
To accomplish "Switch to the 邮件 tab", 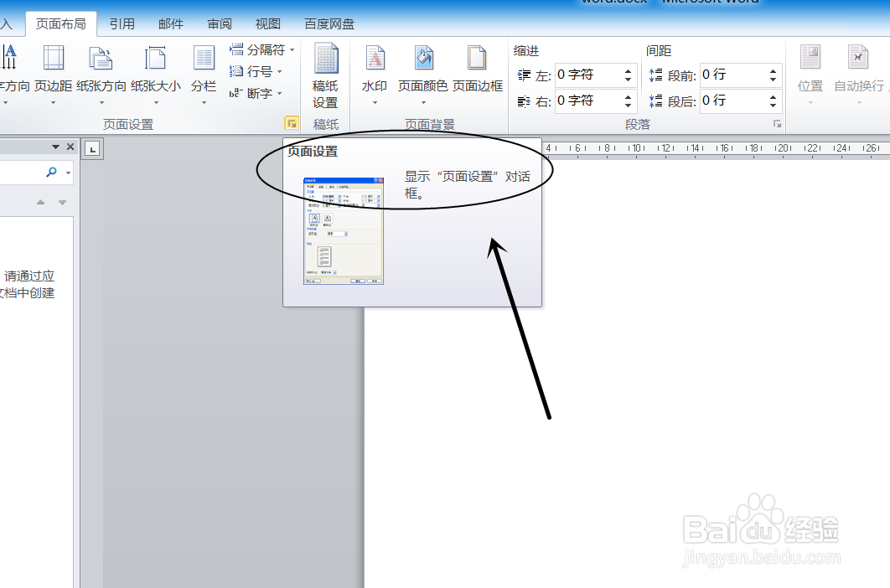I will pyautogui.click(x=171, y=23).
